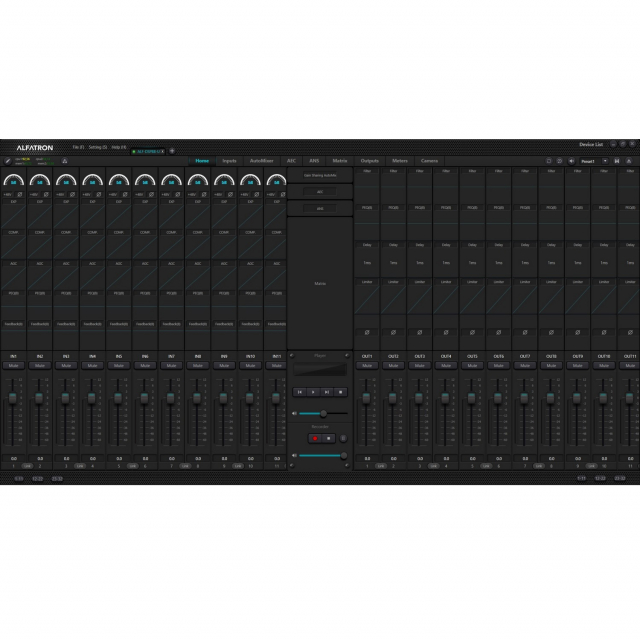
Task: Click the add device plus icon
Action: [172, 151]
